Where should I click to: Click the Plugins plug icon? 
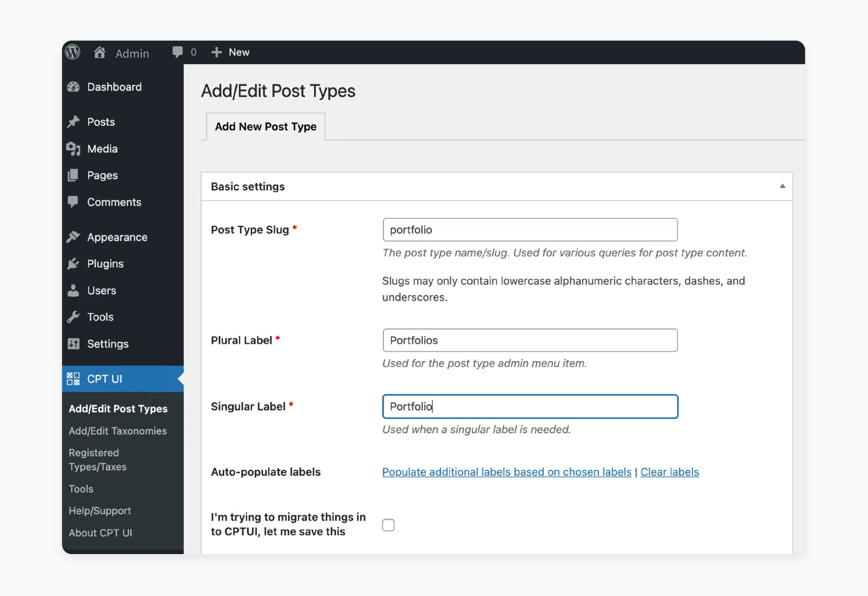click(73, 263)
